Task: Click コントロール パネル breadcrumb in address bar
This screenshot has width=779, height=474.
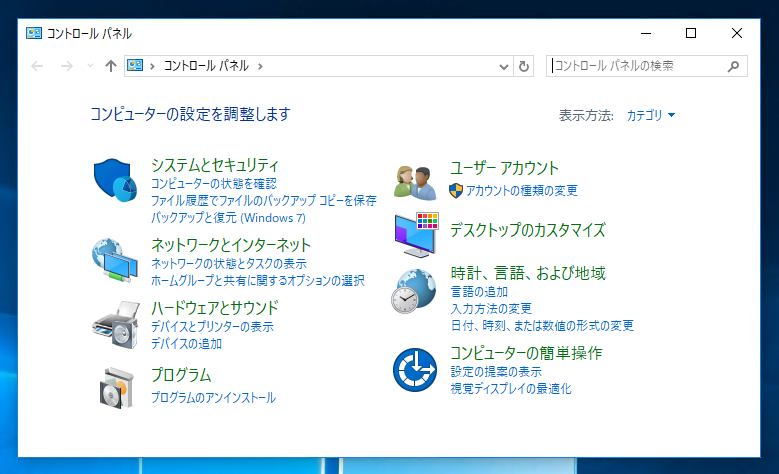Action: pos(206,66)
